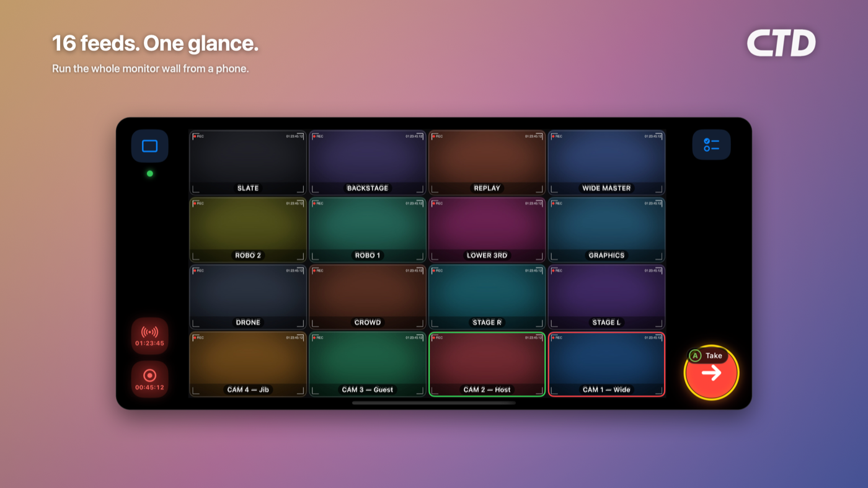
Task: Choose the LOWER 3RD feed
Action: pyautogui.click(x=487, y=230)
